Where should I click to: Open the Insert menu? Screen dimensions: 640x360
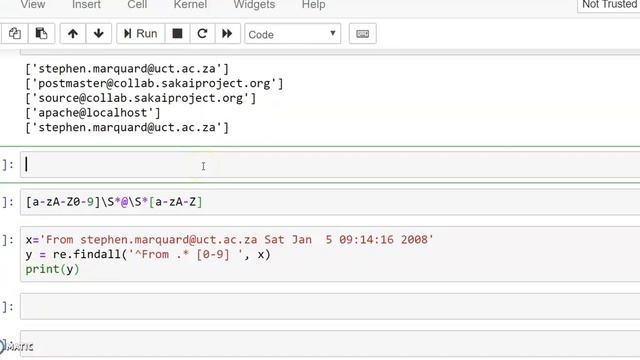pos(86,4)
